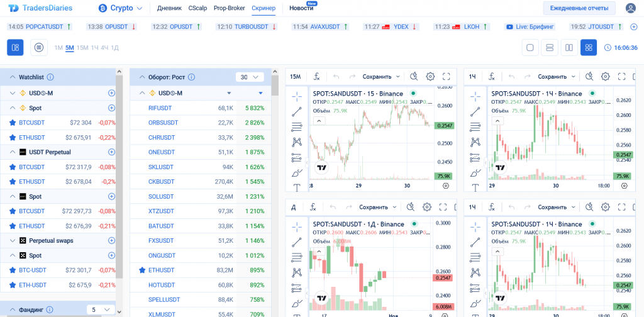Switch to two side-by-side charts layout
Screen dimensions: 644x317
569,48
